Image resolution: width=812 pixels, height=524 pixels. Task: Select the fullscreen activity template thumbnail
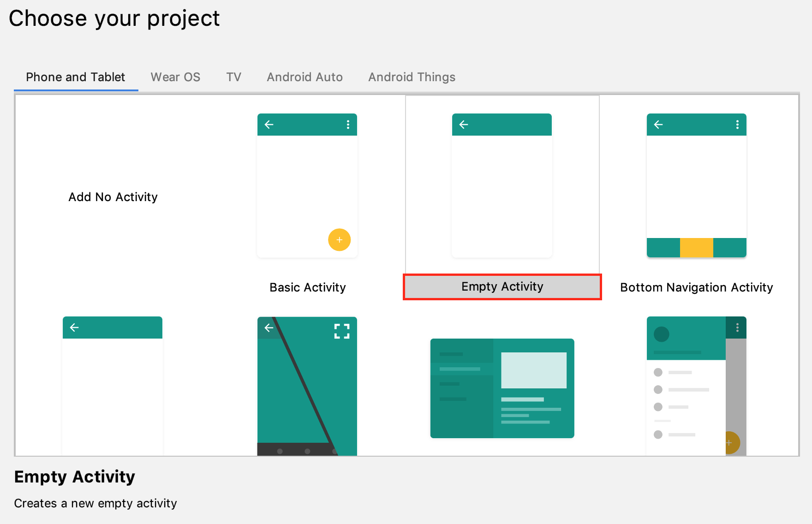click(307, 386)
